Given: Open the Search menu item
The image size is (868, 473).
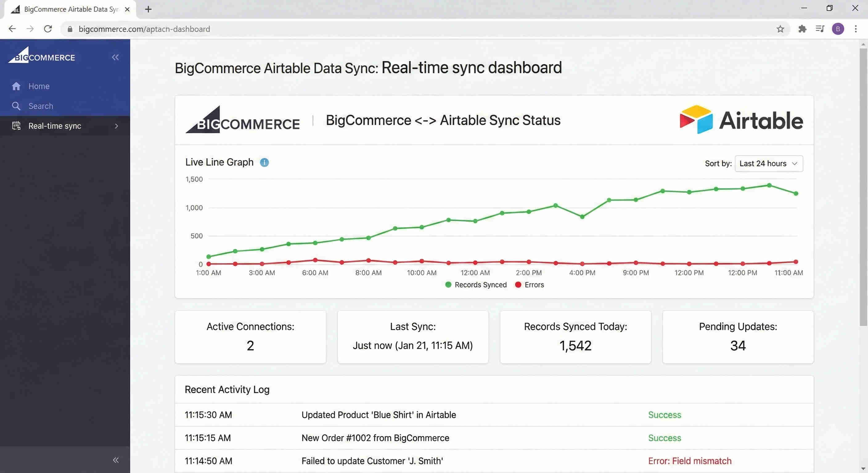Looking at the screenshot, I should point(65,106).
